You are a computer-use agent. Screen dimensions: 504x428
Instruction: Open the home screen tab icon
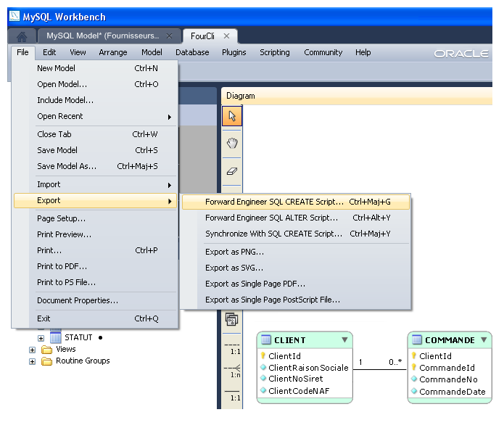click(x=22, y=36)
